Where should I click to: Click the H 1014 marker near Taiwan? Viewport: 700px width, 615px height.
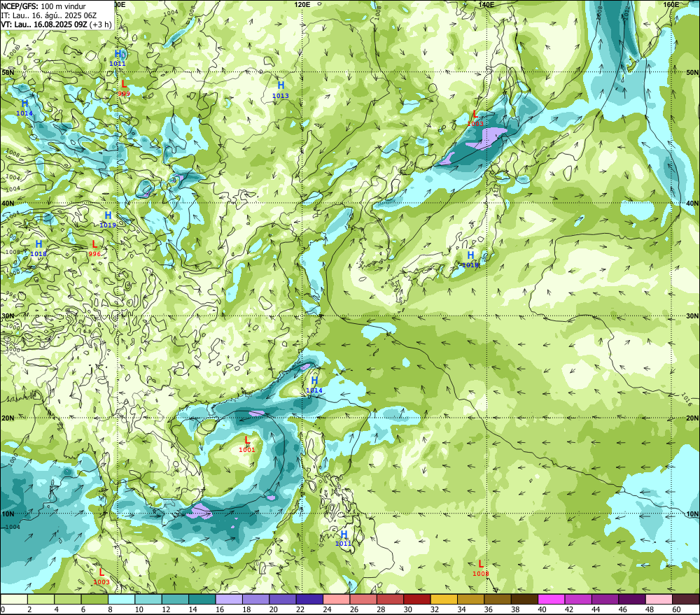click(x=314, y=385)
